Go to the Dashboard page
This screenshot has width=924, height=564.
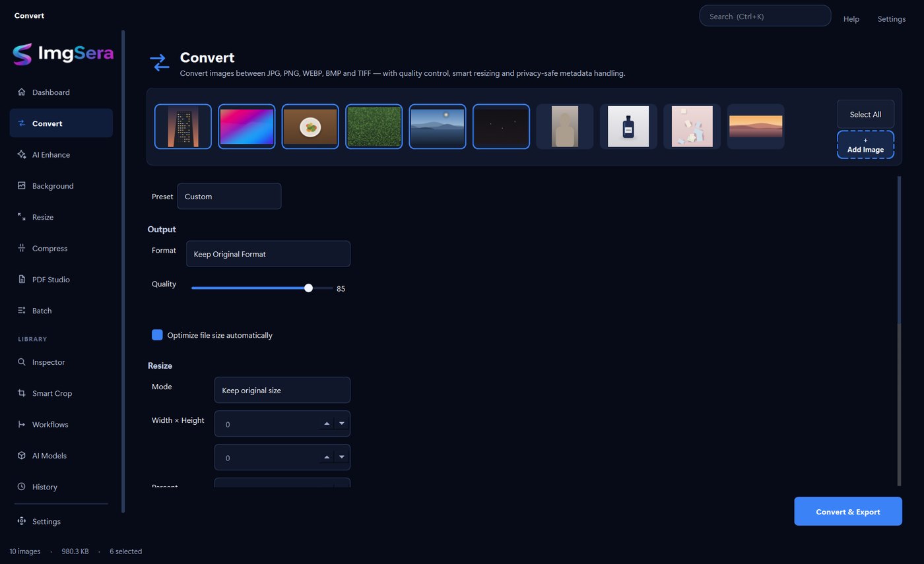click(x=61, y=92)
